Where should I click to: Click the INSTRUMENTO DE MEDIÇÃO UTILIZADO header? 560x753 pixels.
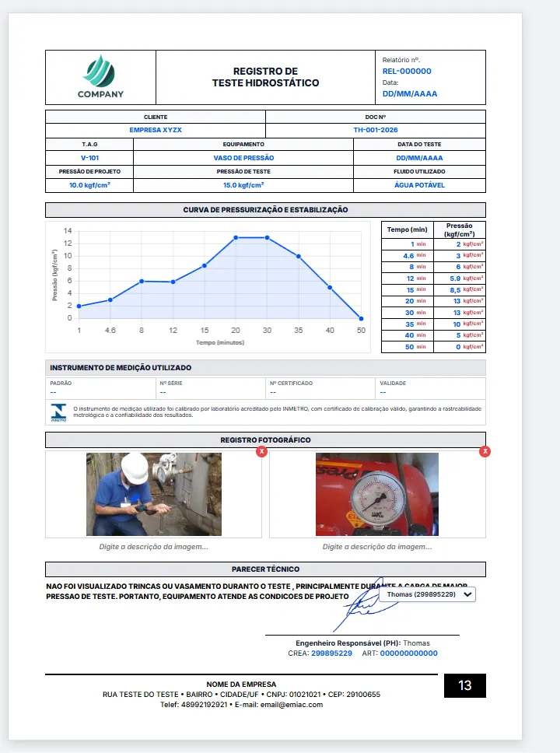click(265, 368)
